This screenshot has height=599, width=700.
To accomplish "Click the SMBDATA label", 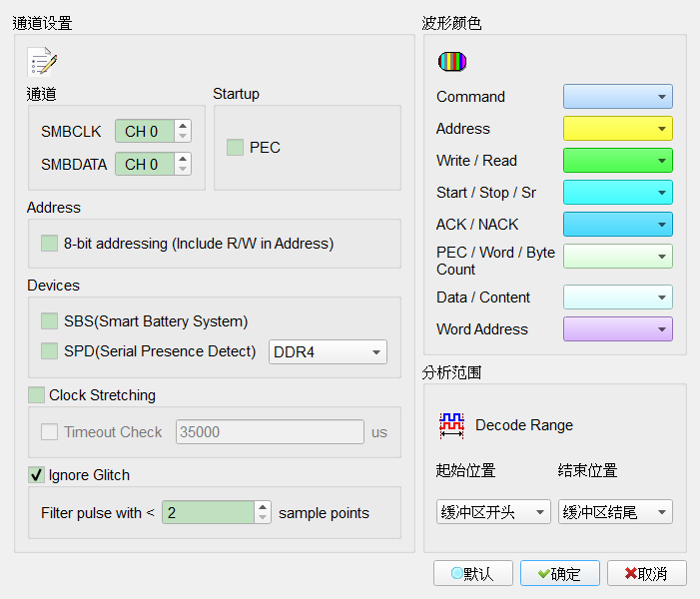I will pyautogui.click(x=74, y=165).
